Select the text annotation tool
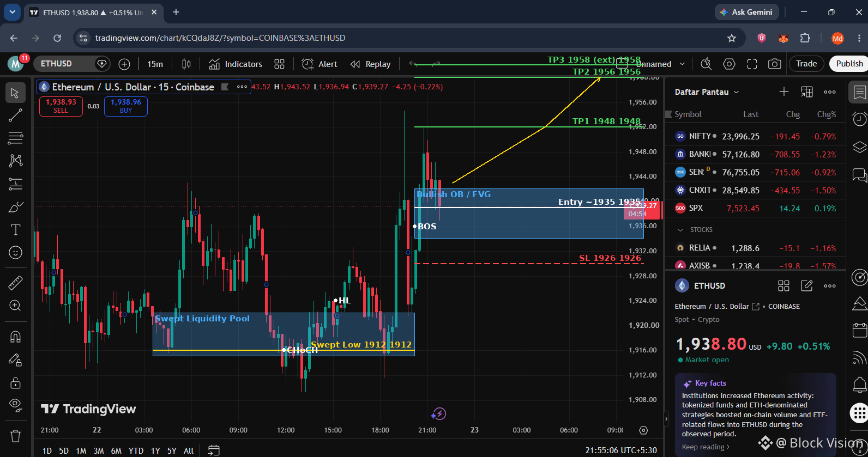Screen dimensions: 868x457 tap(15, 230)
